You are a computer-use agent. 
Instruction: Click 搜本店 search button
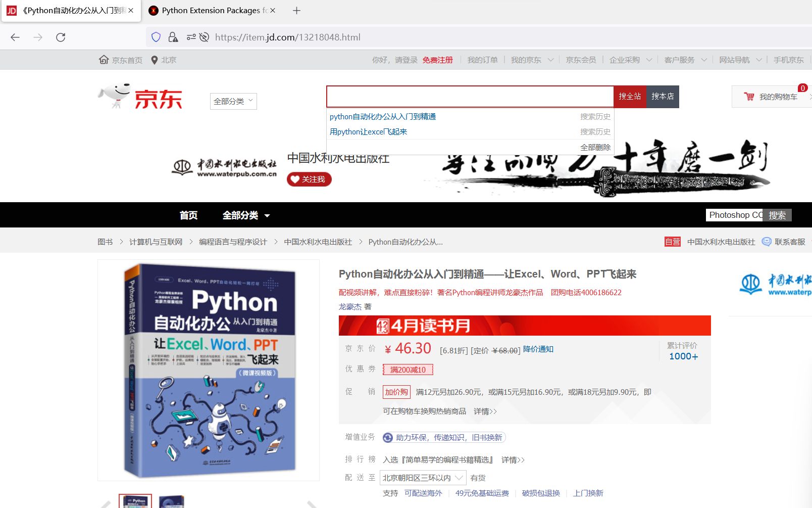click(663, 97)
